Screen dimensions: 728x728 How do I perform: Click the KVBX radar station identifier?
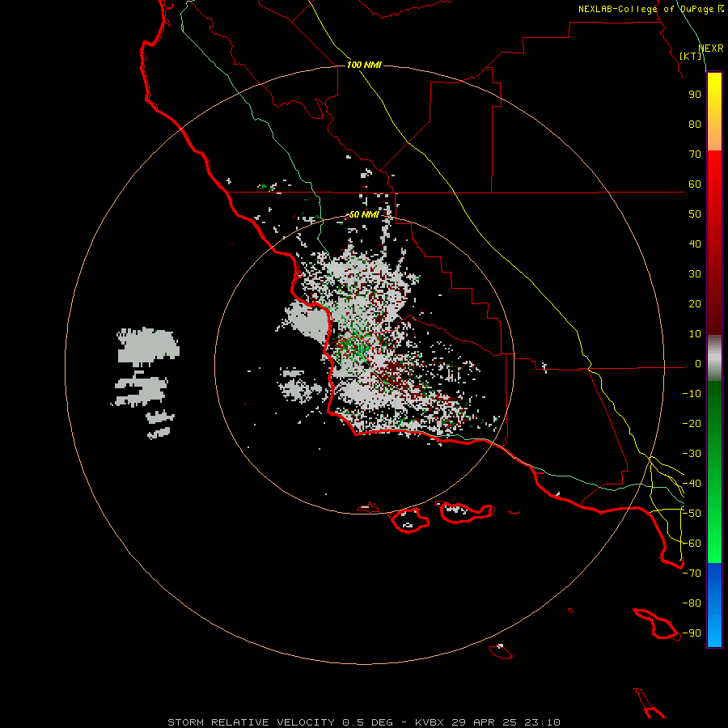tap(430, 722)
